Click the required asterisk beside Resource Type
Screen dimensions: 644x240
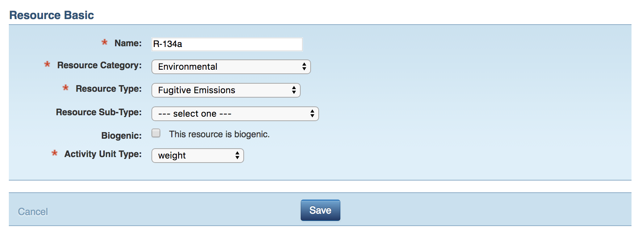click(x=65, y=88)
